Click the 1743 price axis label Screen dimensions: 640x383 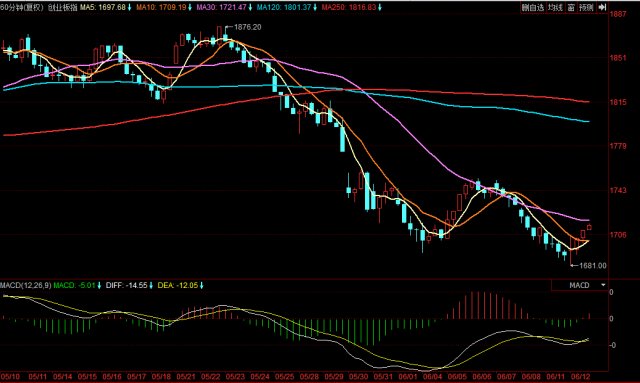click(x=618, y=190)
